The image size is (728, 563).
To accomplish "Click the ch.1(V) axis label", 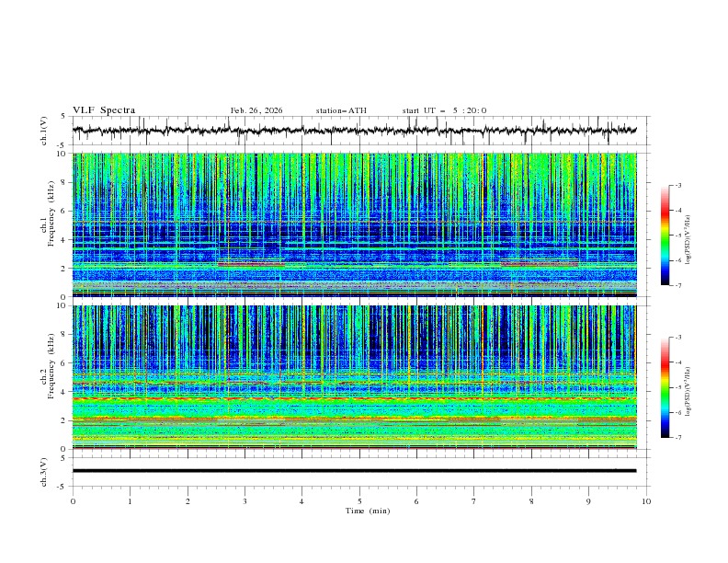I will tap(44, 131).
